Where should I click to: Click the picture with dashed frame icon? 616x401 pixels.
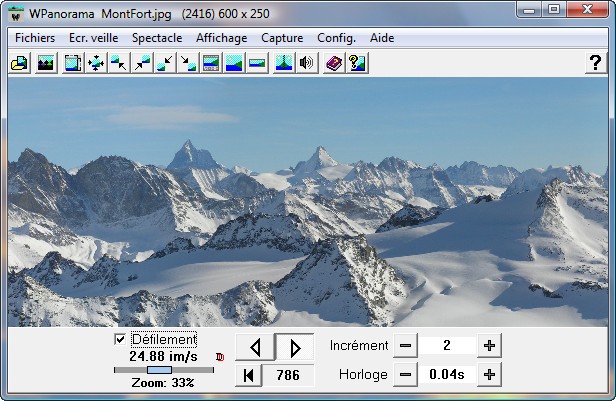click(73, 63)
